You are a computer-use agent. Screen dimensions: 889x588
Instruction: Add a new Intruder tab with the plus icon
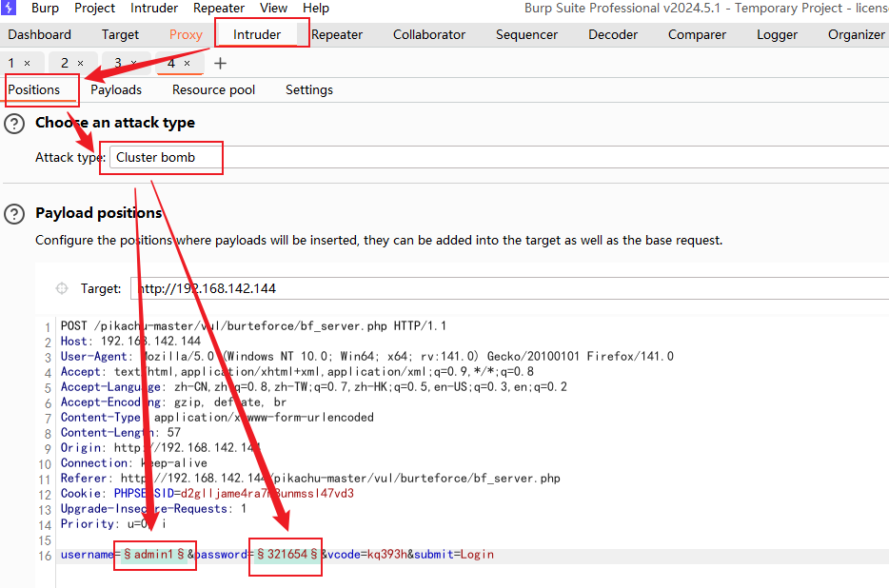(220, 64)
